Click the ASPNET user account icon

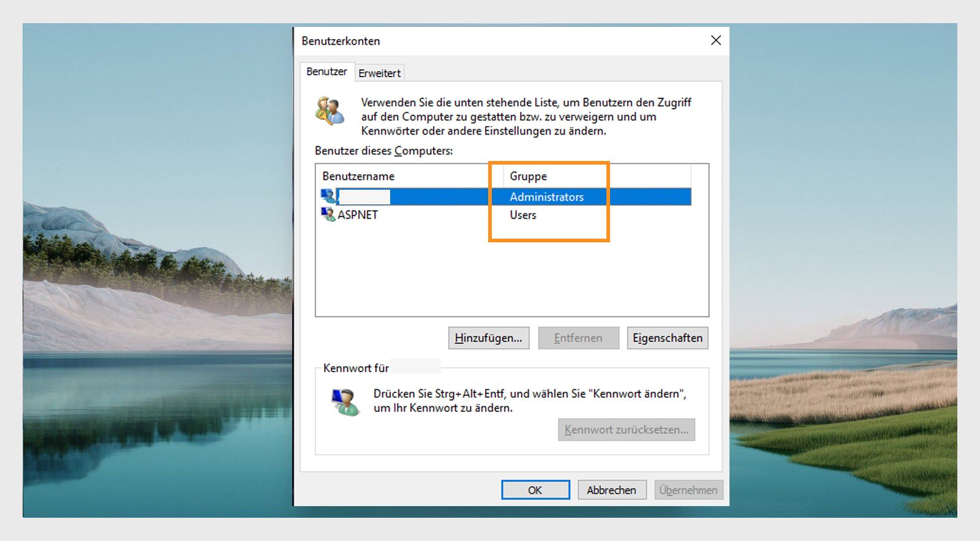328,214
